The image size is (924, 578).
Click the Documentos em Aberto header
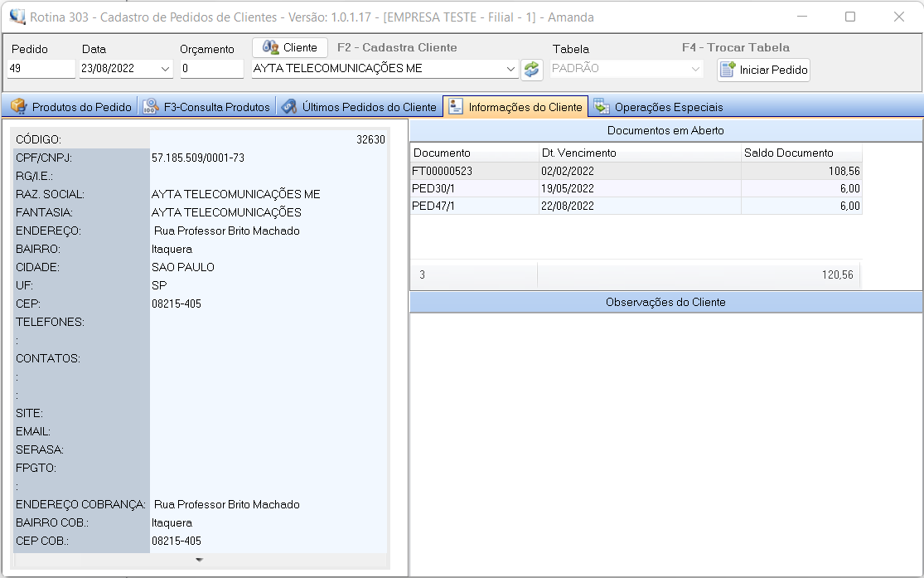coord(666,130)
